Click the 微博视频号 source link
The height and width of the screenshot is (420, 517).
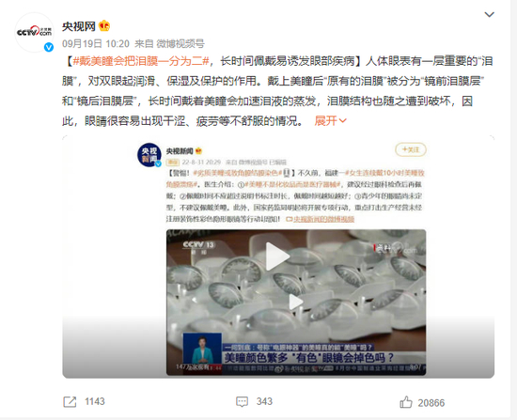[x=180, y=43]
